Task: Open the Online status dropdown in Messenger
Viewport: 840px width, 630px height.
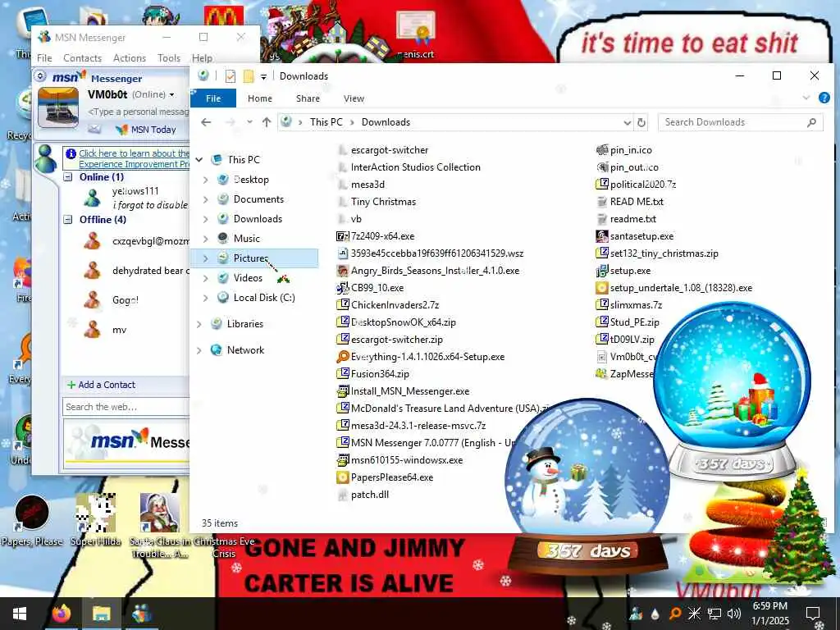Action: (172, 95)
